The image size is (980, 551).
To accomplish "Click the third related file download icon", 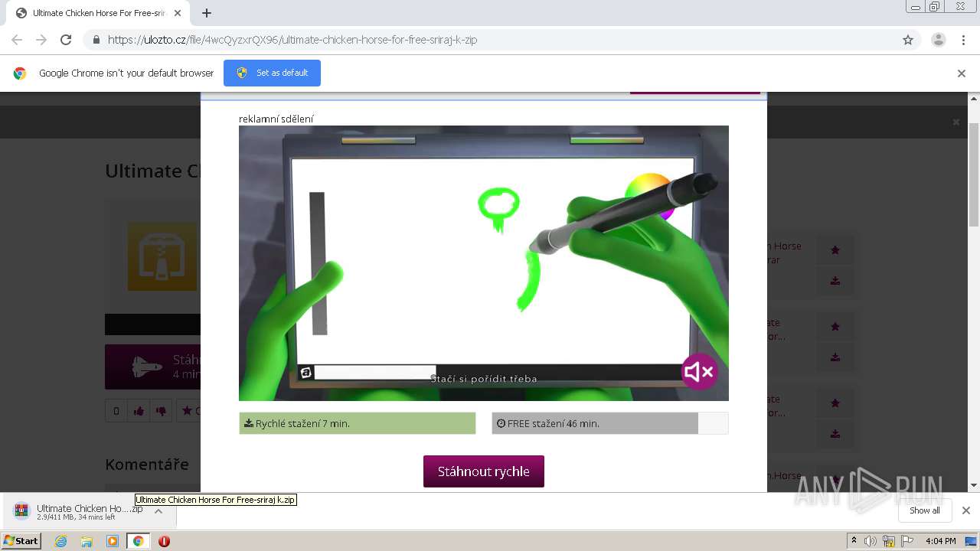I will 835,434.
